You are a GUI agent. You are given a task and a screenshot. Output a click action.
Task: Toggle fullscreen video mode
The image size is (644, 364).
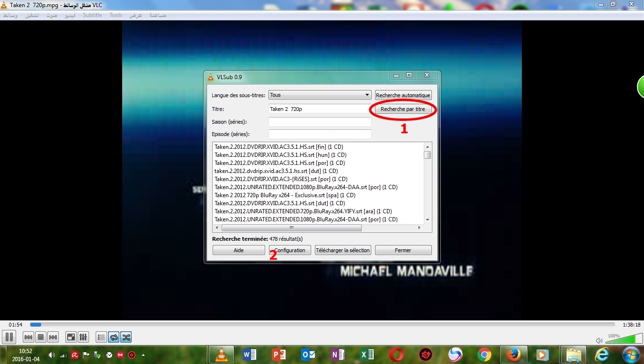pyautogui.click(x=71, y=337)
